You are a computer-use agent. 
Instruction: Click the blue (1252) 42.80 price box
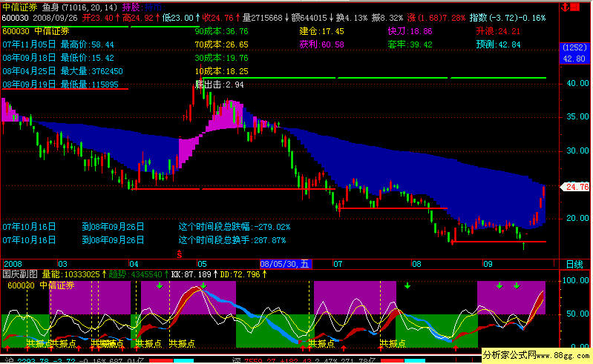tap(574, 53)
